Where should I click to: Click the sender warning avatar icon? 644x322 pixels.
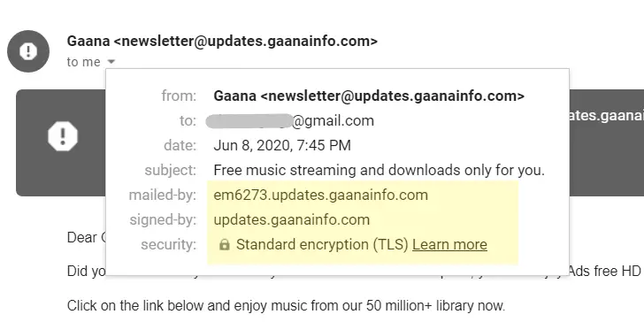[x=28, y=51]
